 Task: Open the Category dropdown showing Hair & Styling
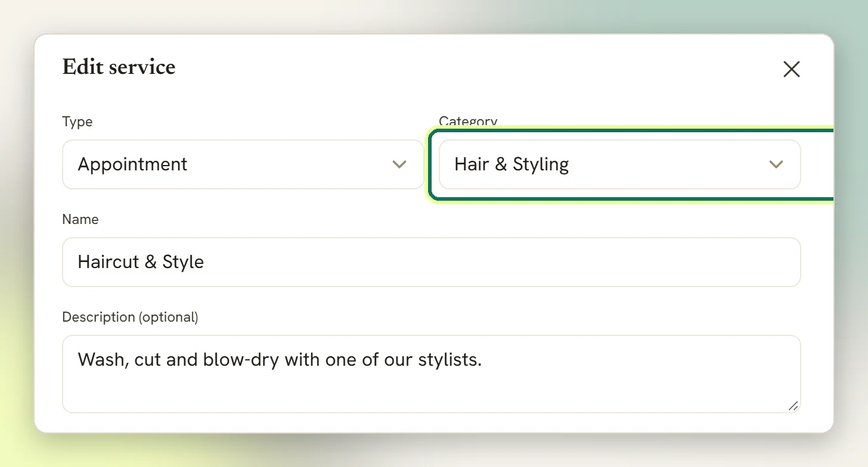click(x=620, y=164)
